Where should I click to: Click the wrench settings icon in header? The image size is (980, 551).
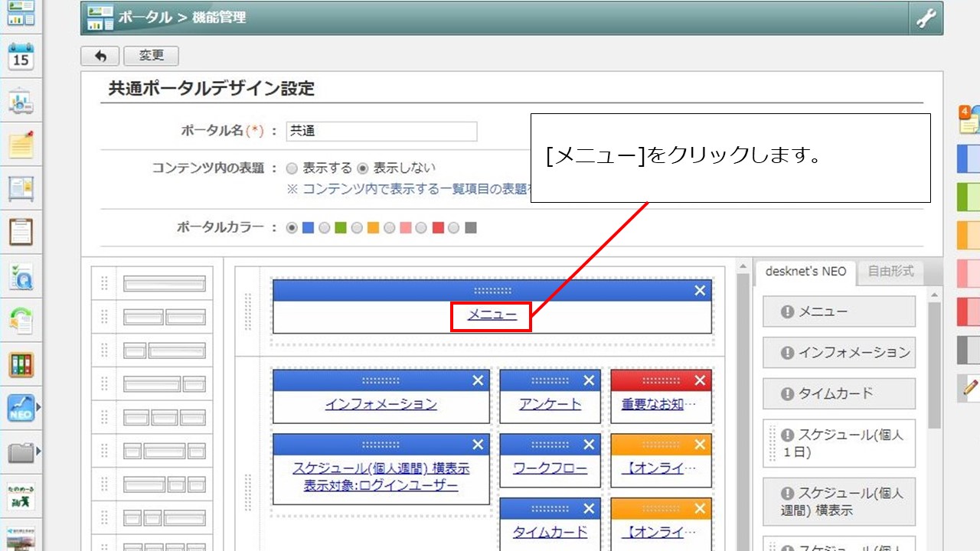click(x=926, y=18)
